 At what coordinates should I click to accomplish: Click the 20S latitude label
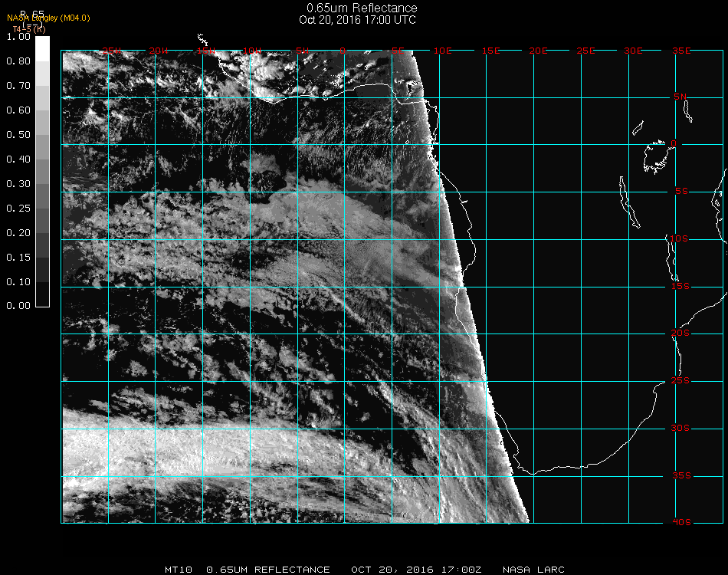pos(680,333)
